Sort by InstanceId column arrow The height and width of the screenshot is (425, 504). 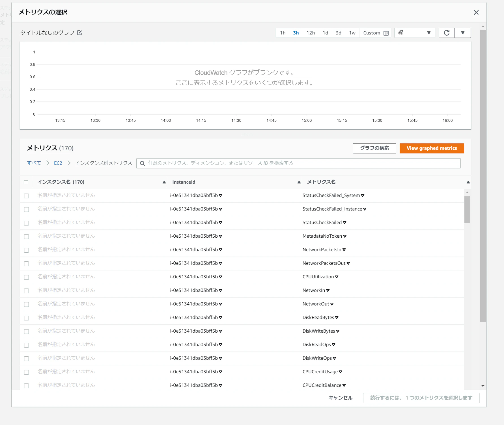click(x=299, y=182)
